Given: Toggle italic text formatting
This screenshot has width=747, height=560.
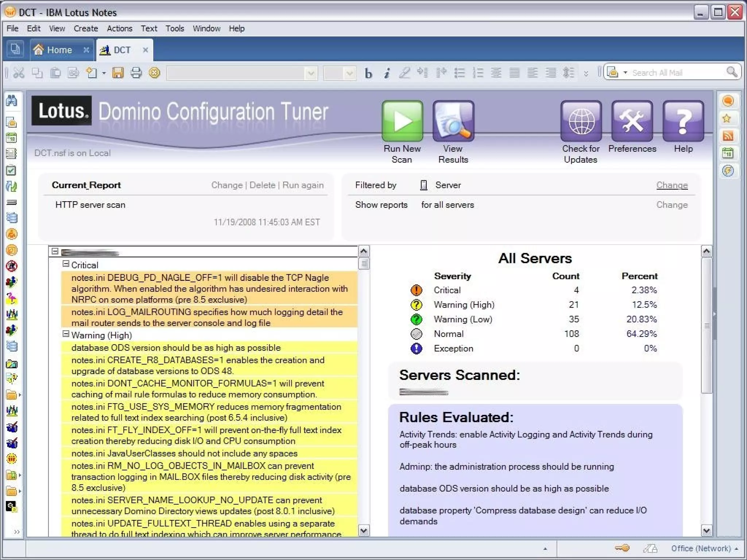Looking at the screenshot, I should 387,73.
